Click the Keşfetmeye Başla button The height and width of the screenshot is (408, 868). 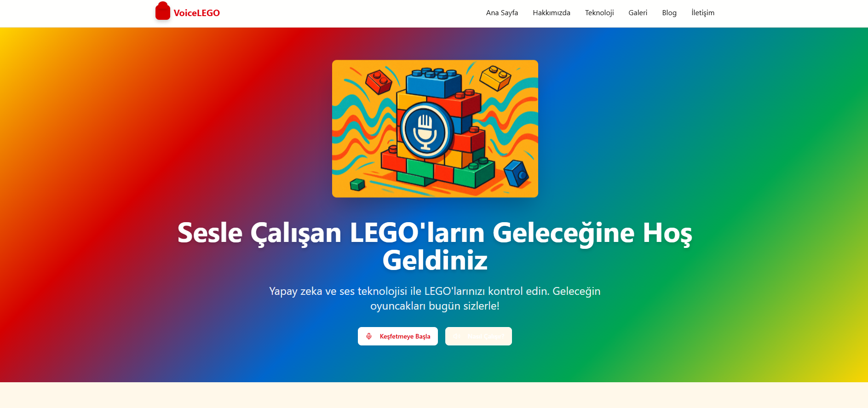pos(398,336)
